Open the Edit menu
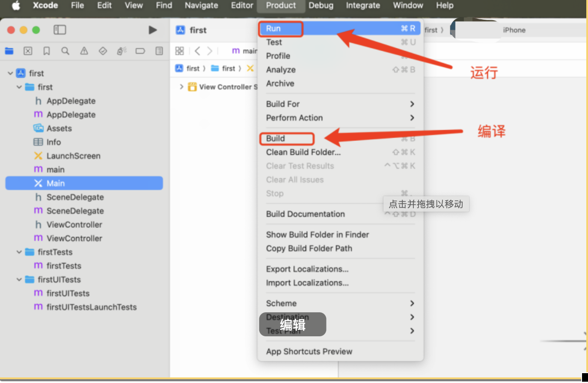Screen dimensions: 588x383 pos(104,6)
